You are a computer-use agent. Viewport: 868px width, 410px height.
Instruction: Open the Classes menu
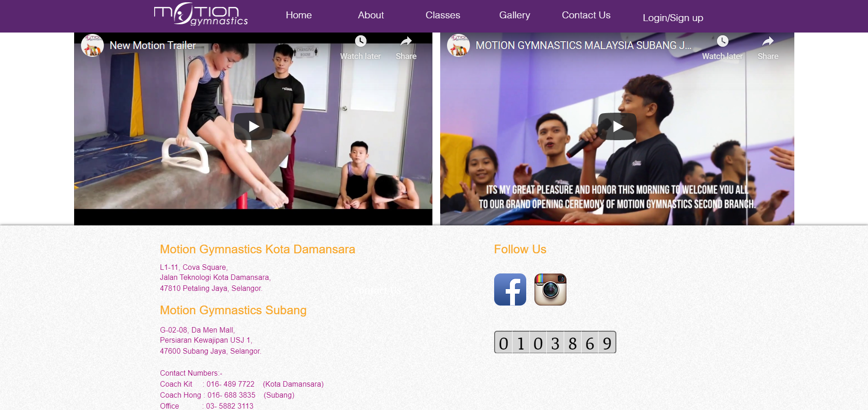click(442, 15)
